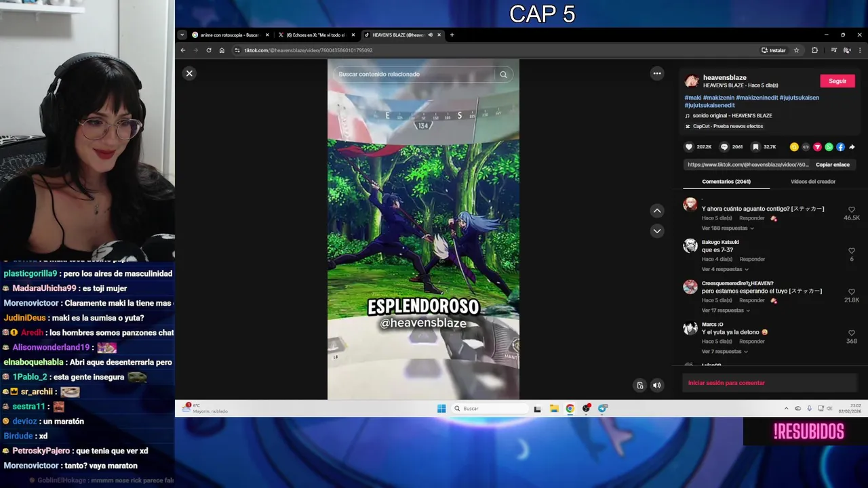
Task: Like the comment with 21.8K likes
Action: pyautogui.click(x=852, y=292)
